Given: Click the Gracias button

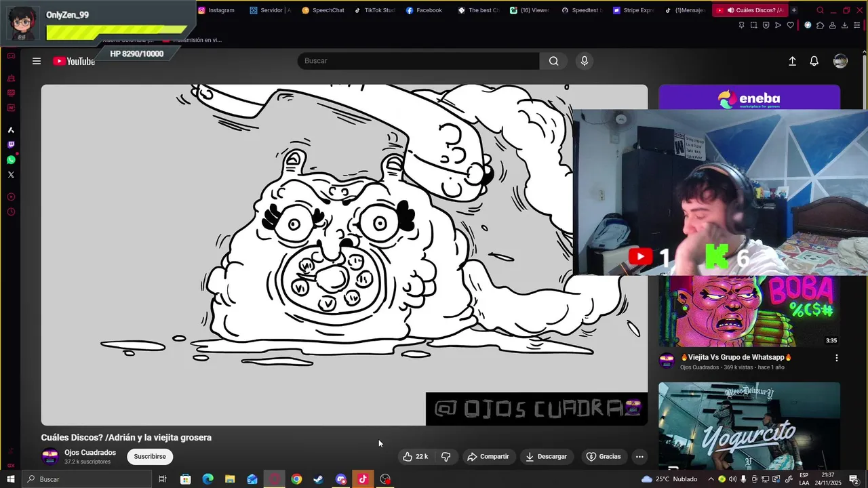Looking at the screenshot, I should point(604,456).
